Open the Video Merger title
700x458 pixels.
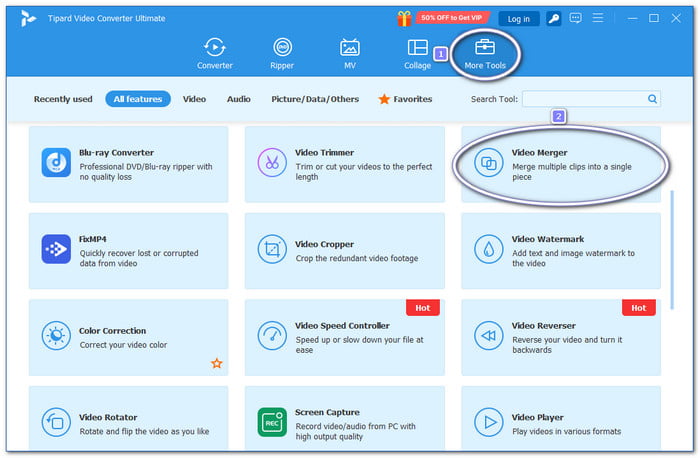(539, 153)
